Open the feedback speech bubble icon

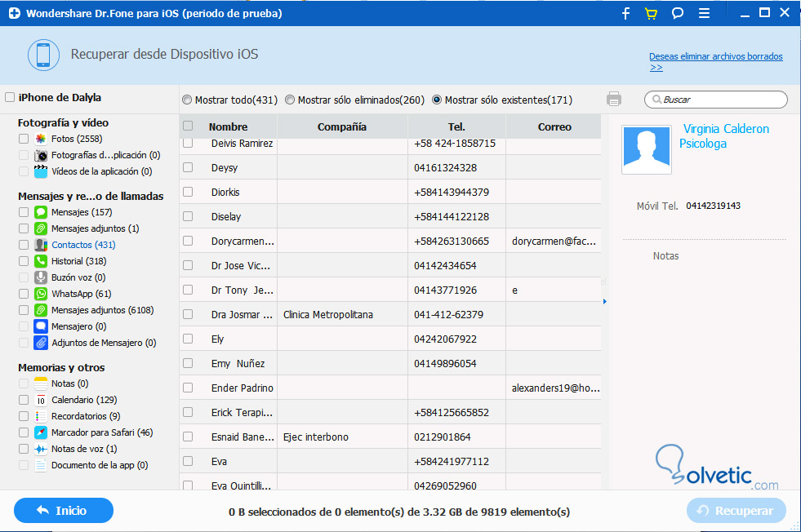click(x=678, y=13)
